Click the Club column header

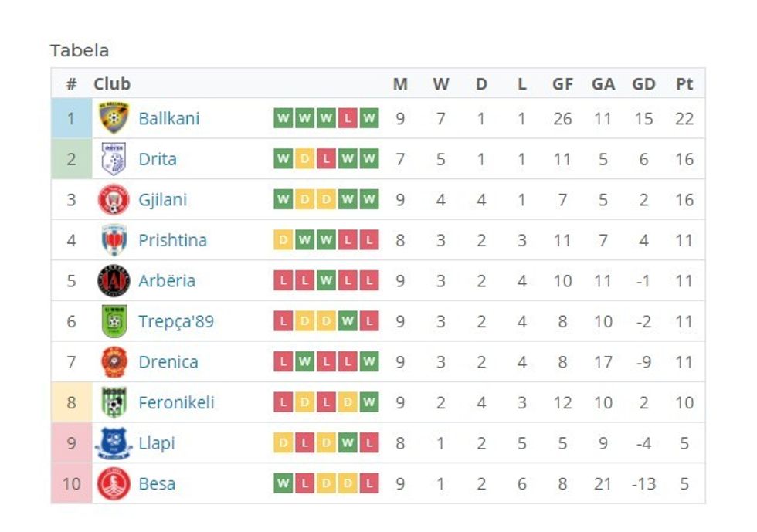[112, 84]
